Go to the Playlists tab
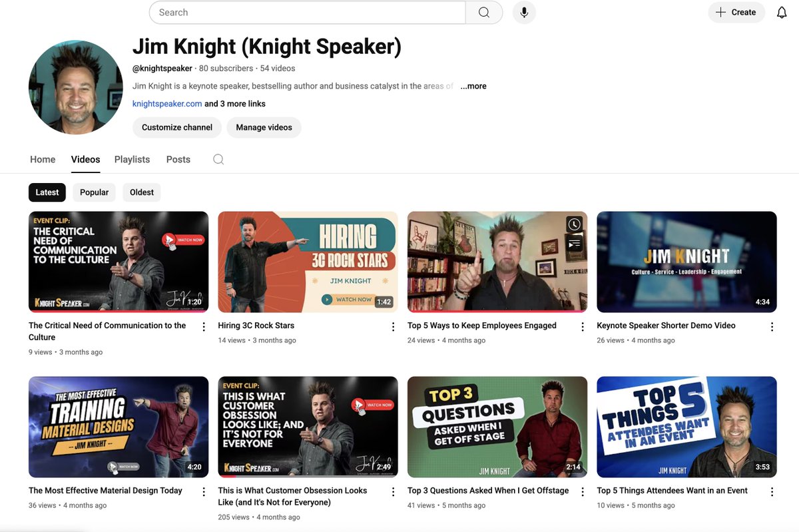The image size is (799, 532). (132, 160)
